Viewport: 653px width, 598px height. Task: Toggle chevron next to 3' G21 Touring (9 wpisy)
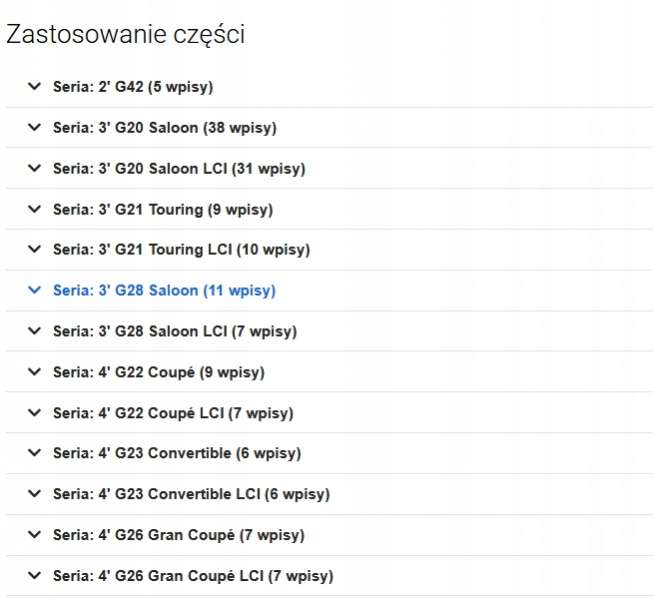click(35, 209)
